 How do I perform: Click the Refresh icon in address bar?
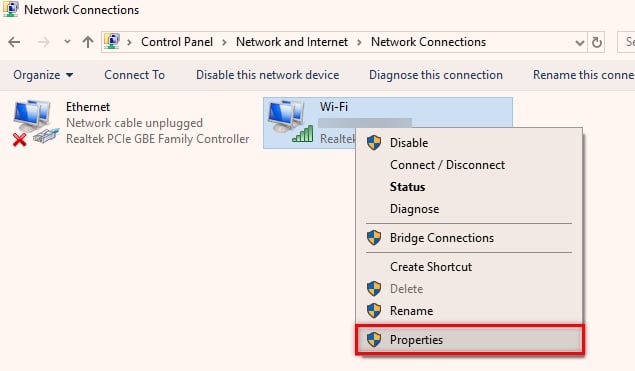tap(597, 42)
